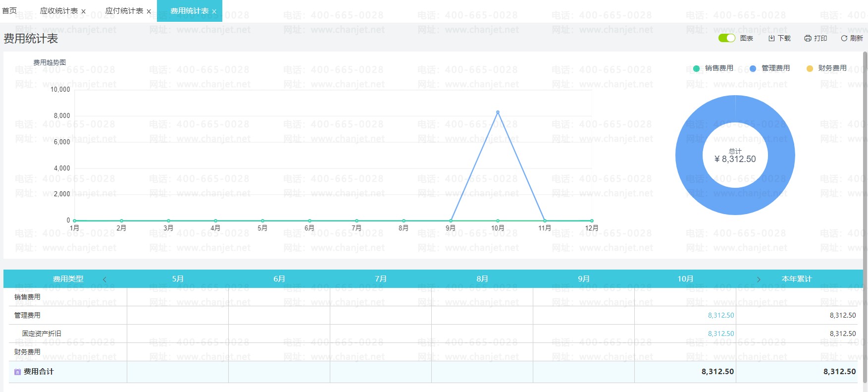This screenshot has width=868, height=392.
Task: Open 固定资产折旧 October amount 8,312.50
Action: (721, 334)
